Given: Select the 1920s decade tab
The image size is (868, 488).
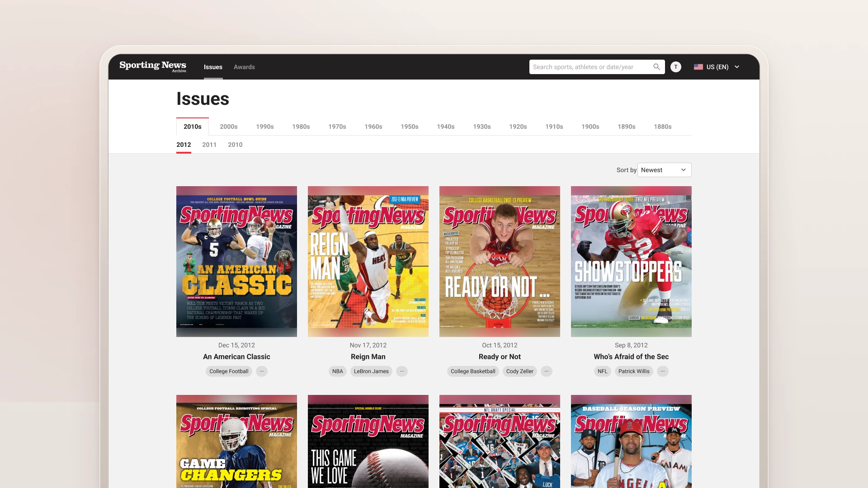Looking at the screenshot, I should [518, 127].
